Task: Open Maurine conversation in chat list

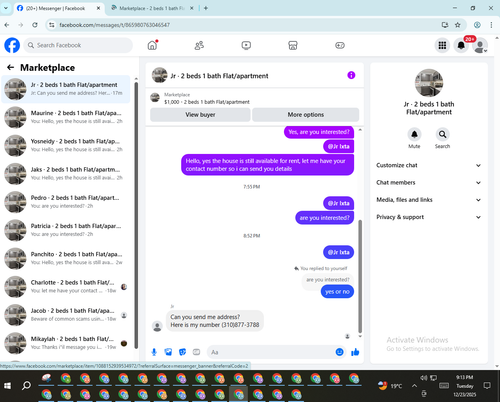Action: tap(66, 117)
